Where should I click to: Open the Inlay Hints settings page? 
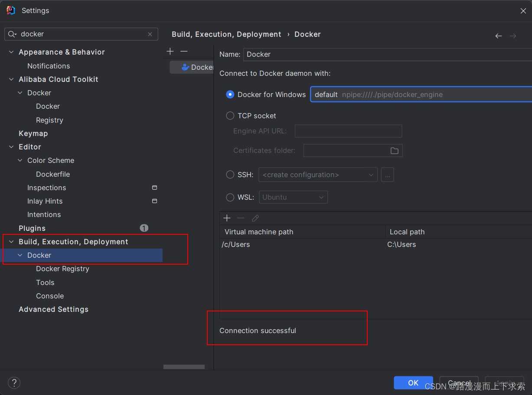point(45,201)
